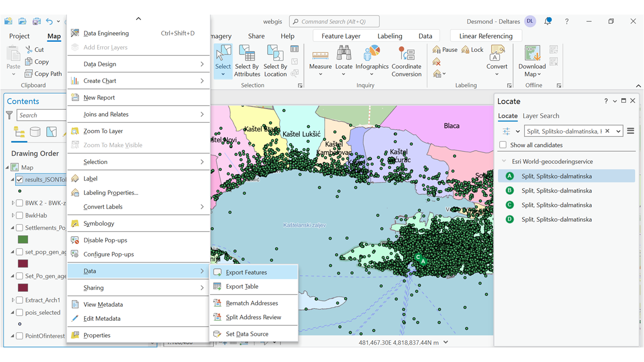Check the Show all candidates box

pos(503,145)
